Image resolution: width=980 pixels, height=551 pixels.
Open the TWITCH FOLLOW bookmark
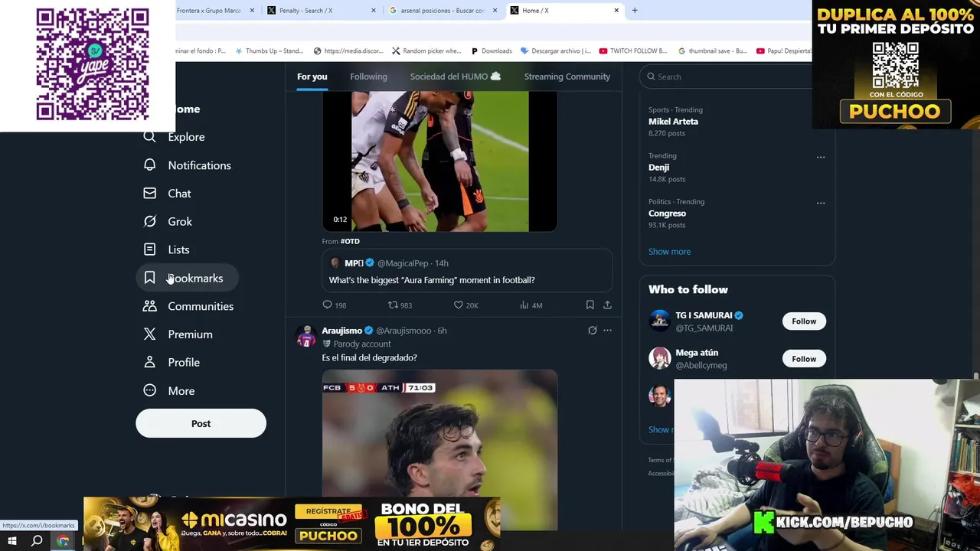click(633, 51)
